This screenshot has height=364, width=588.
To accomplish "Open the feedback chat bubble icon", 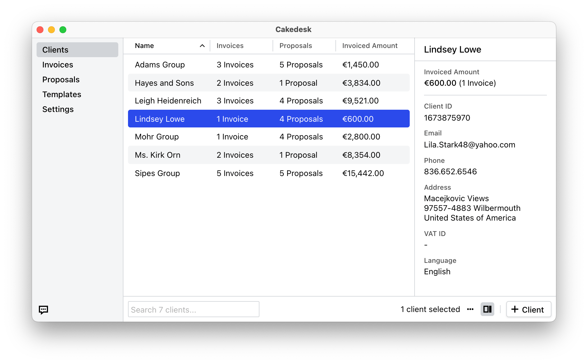I will pos(43,310).
